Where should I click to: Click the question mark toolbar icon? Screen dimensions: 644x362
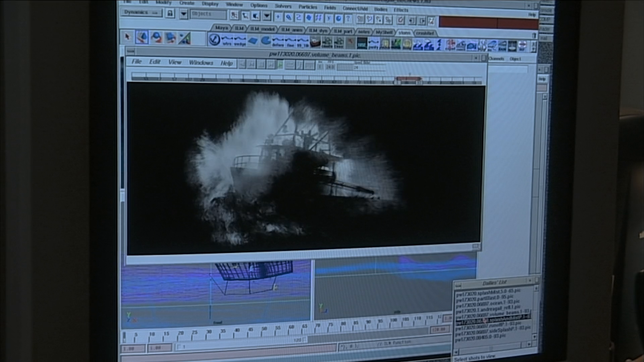point(348,18)
